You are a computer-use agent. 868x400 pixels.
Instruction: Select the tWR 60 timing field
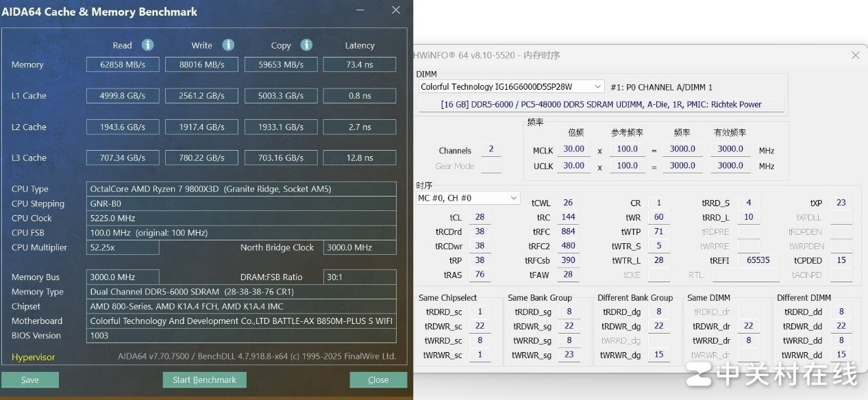pos(658,216)
